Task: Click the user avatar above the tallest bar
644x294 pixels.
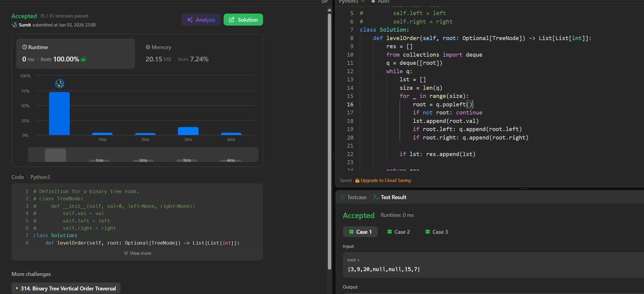Action: coord(60,84)
